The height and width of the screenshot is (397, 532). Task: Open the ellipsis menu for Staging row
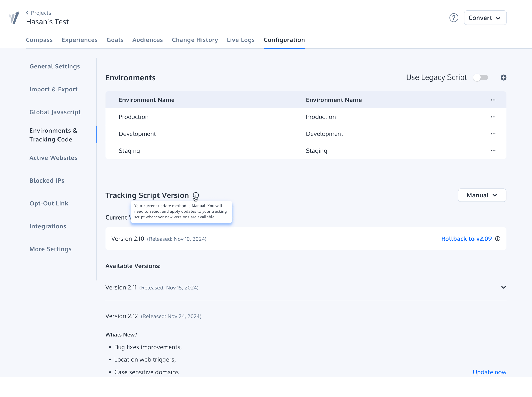[493, 151]
